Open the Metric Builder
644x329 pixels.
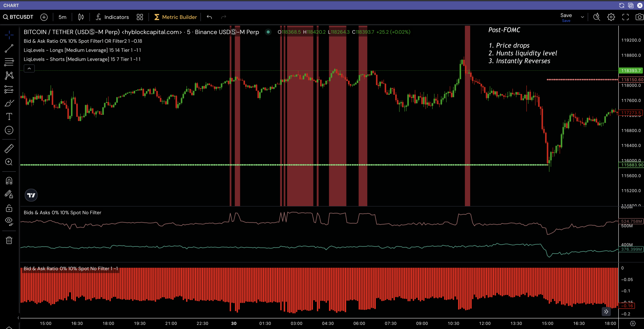click(175, 17)
